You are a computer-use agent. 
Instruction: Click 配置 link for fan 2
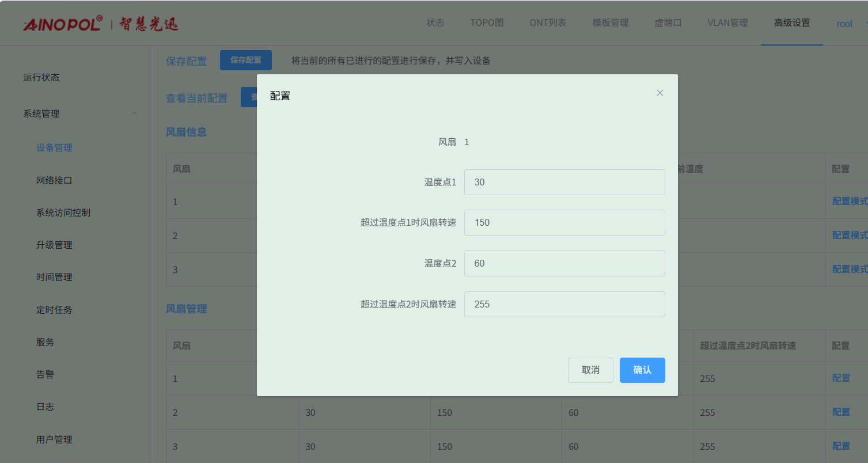point(841,412)
